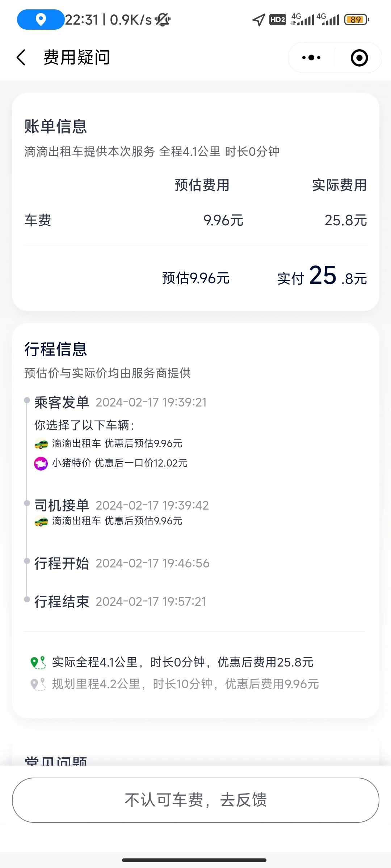Tap the grey planned route map icon
391x868 pixels.
click(x=38, y=684)
